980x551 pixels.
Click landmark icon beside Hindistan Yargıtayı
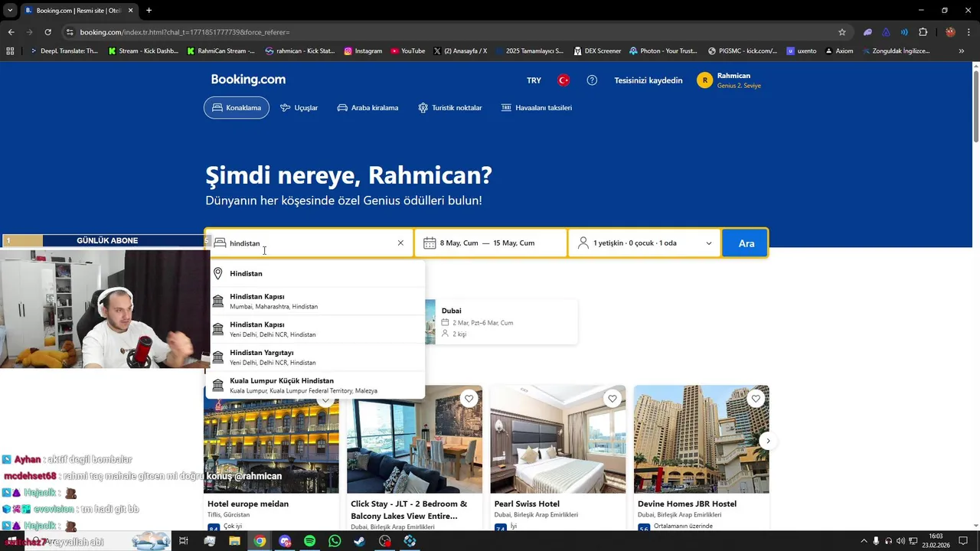pyautogui.click(x=218, y=357)
